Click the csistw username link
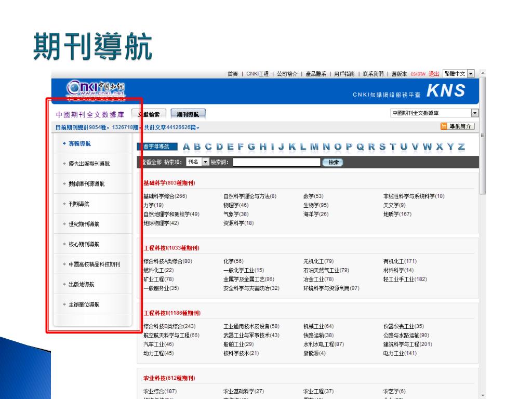This screenshot has height=399, width=532. pyautogui.click(x=418, y=74)
